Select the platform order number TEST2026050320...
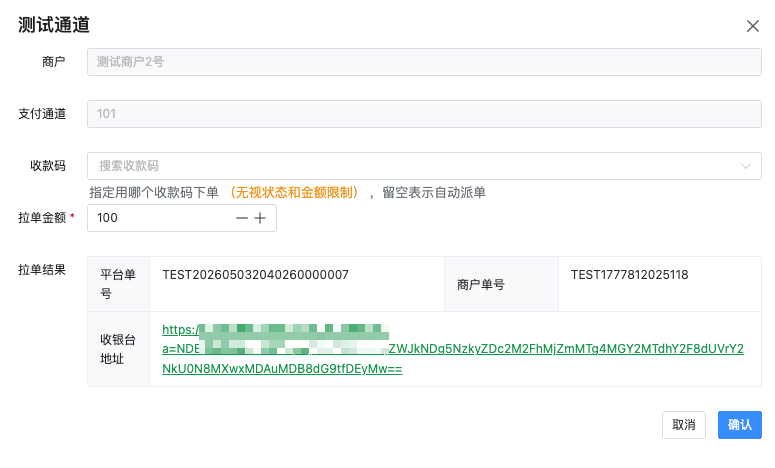Viewport: 775px width, 468px height. pyautogui.click(x=256, y=275)
